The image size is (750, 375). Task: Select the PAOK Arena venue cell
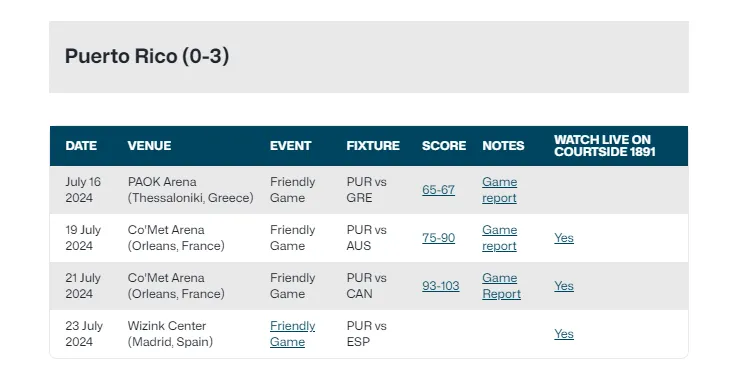pyautogui.click(x=190, y=190)
